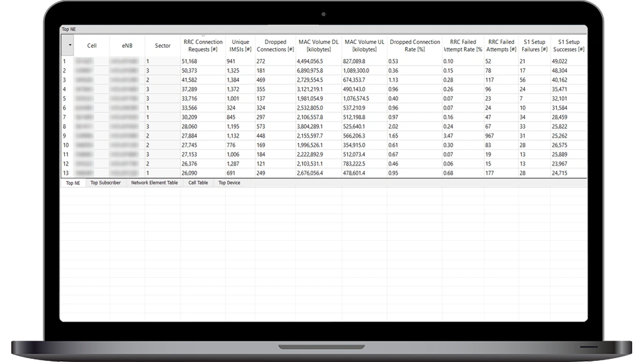Click the 6,890,975.8 MAC Volume DL cell
This screenshot has width=644, height=362.
(318, 71)
